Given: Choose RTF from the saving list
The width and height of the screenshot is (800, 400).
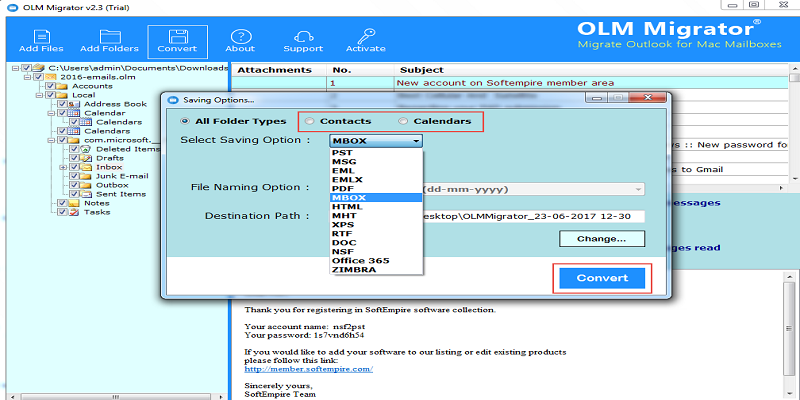Looking at the screenshot, I should (x=376, y=234).
